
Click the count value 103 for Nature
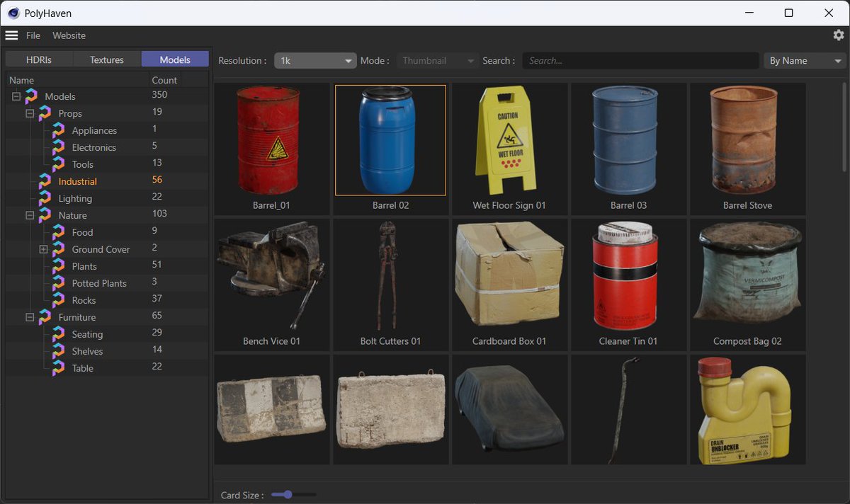(x=159, y=214)
